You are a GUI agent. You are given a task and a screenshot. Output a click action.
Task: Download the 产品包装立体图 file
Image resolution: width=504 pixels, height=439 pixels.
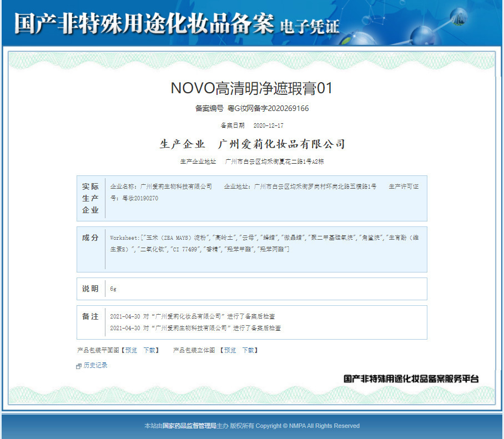[x=249, y=350]
